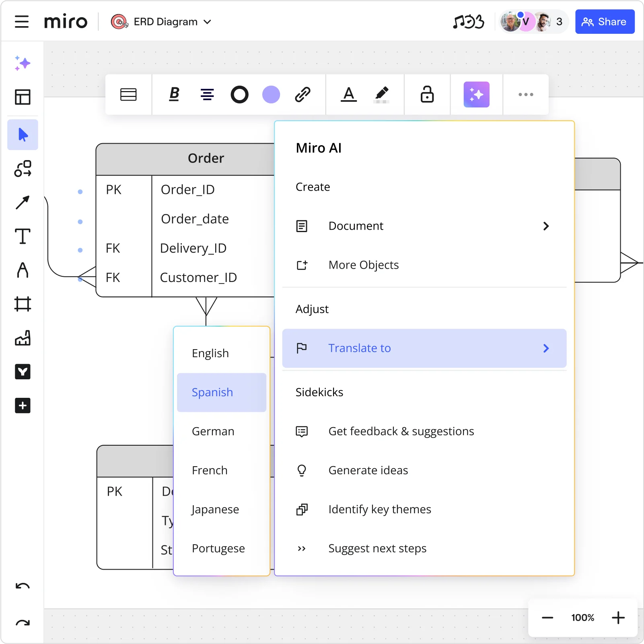This screenshot has width=644, height=644.
Task: Add a link to the object
Action: coord(302,95)
